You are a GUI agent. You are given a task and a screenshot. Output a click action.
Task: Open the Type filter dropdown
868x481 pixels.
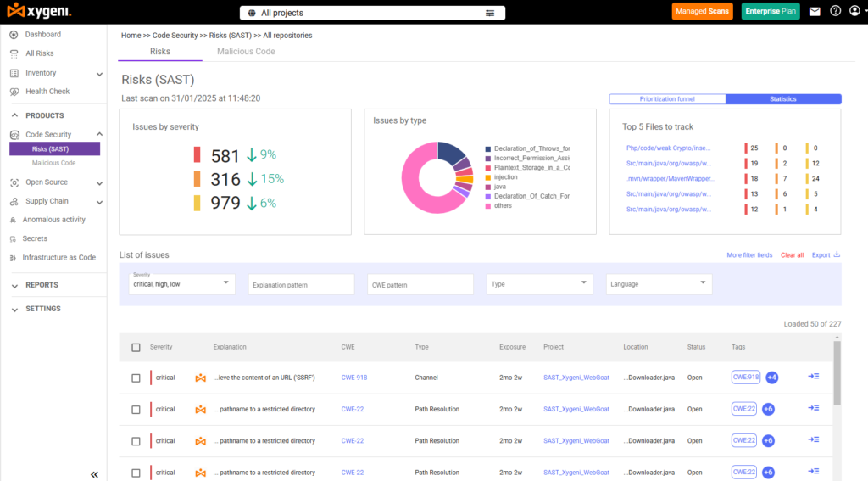(x=539, y=283)
